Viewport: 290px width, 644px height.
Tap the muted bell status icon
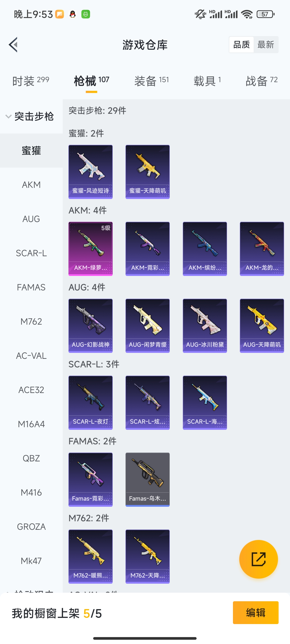pyautogui.click(x=200, y=14)
